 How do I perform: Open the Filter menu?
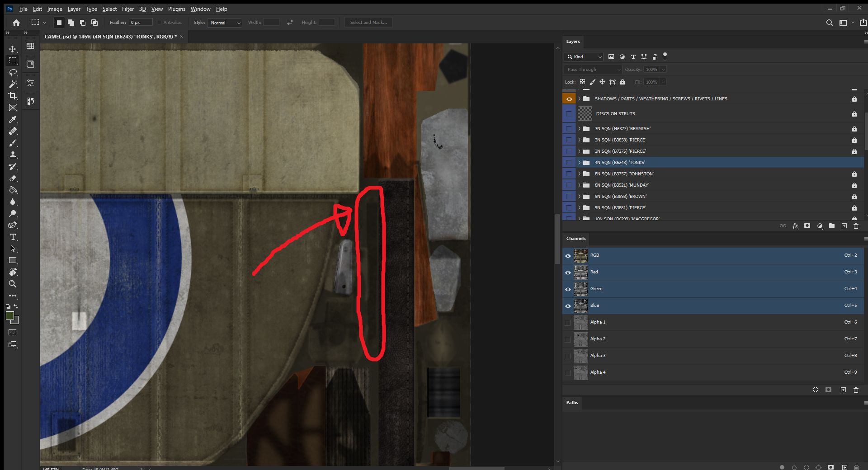[x=127, y=9]
